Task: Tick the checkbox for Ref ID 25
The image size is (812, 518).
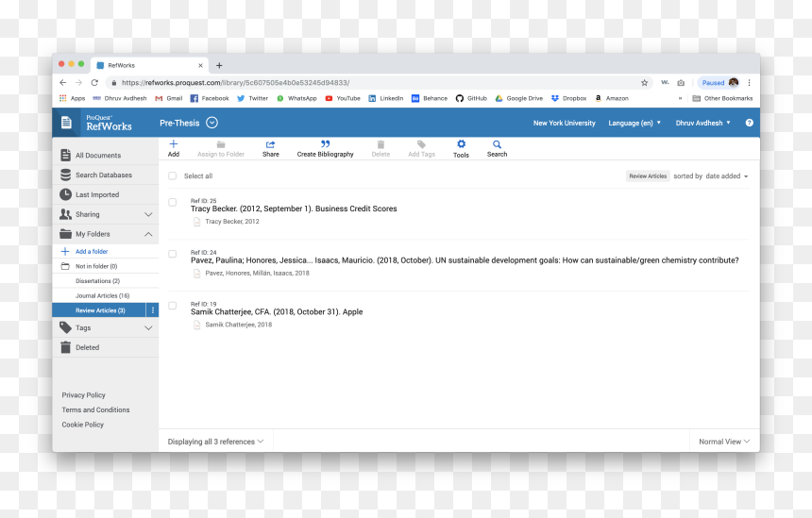Action: point(173,202)
